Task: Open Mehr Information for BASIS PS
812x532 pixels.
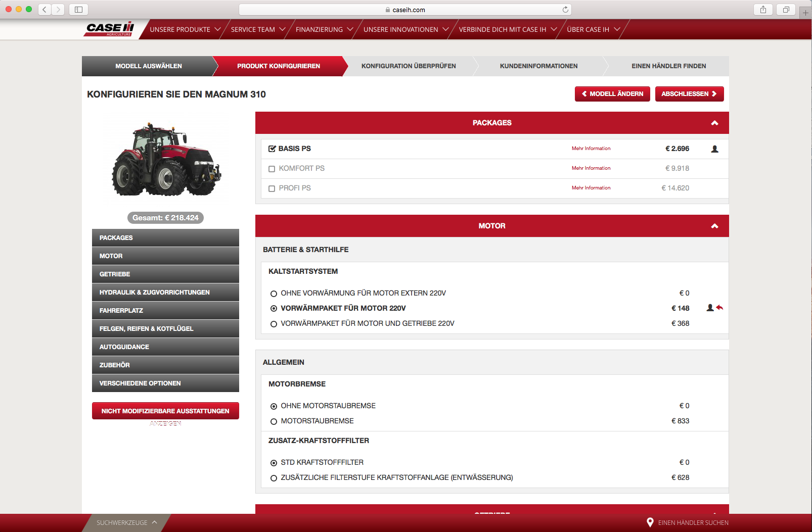Action: 591,149
